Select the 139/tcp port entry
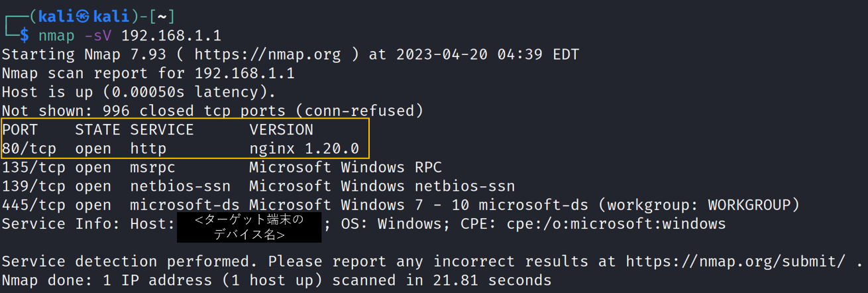 (34, 186)
